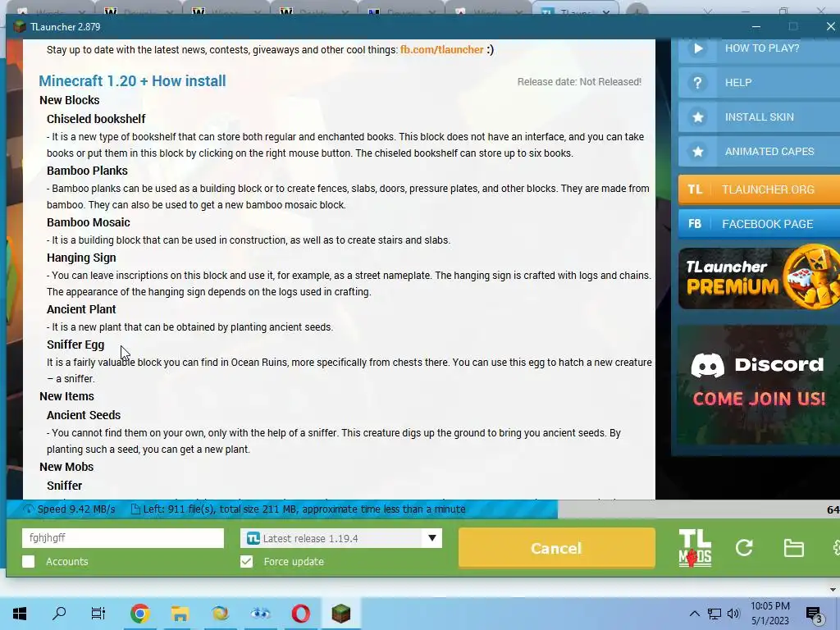Click the Hanging Sign heading
This screenshot has height=630, width=840.
point(81,258)
